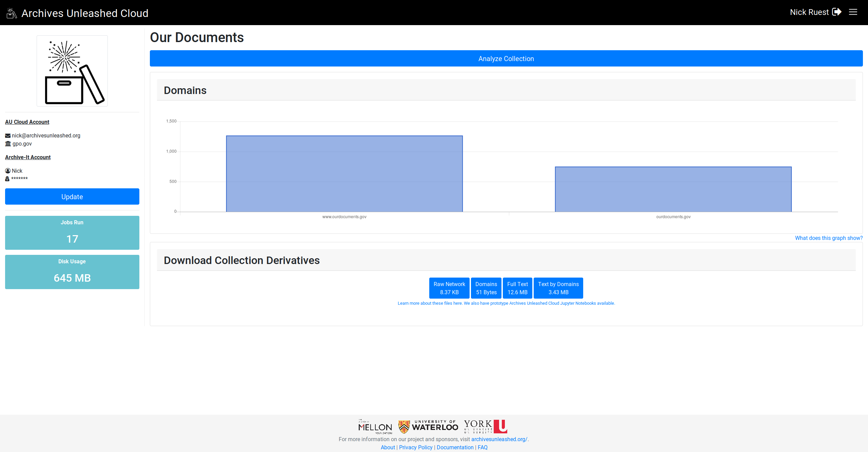
Task: Open the archivesunleashed.org/ footer link
Action: pos(499,439)
